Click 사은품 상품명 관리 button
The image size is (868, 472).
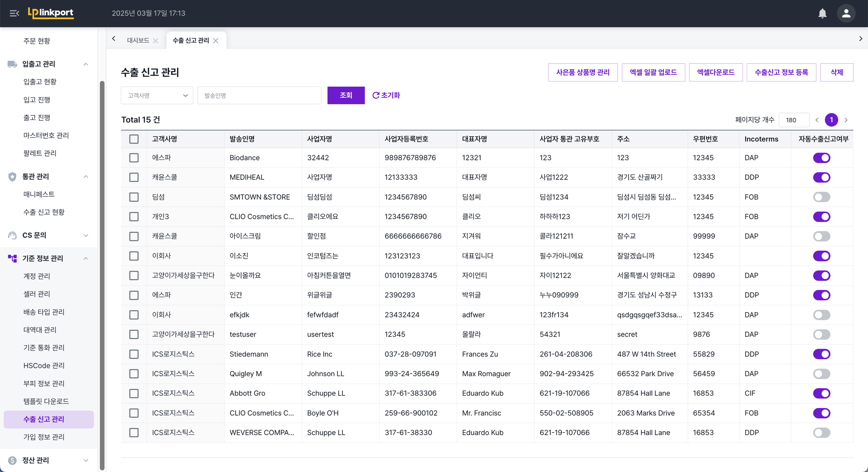[x=583, y=73]
